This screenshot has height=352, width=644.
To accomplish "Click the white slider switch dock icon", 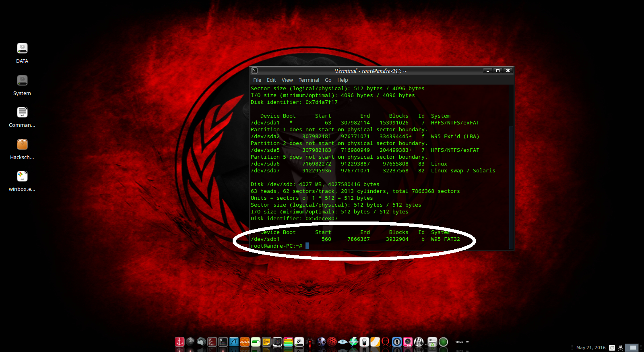I will (364, 342).
